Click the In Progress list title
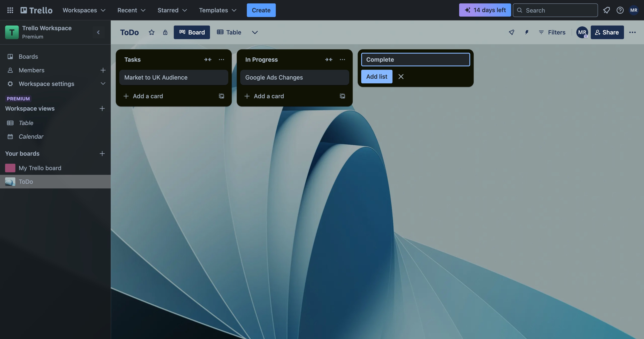The width and height of the screenshot is (644, 339). [x=262, y=59]
